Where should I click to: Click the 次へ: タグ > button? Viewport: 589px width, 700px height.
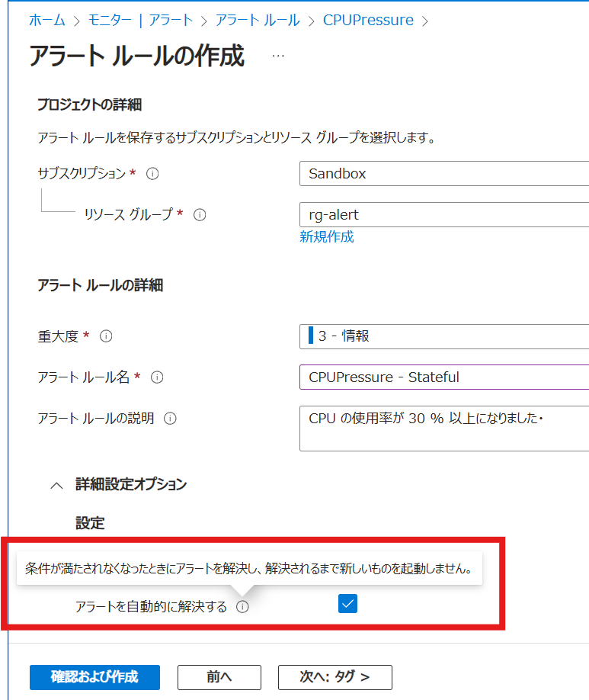(335, 677)
